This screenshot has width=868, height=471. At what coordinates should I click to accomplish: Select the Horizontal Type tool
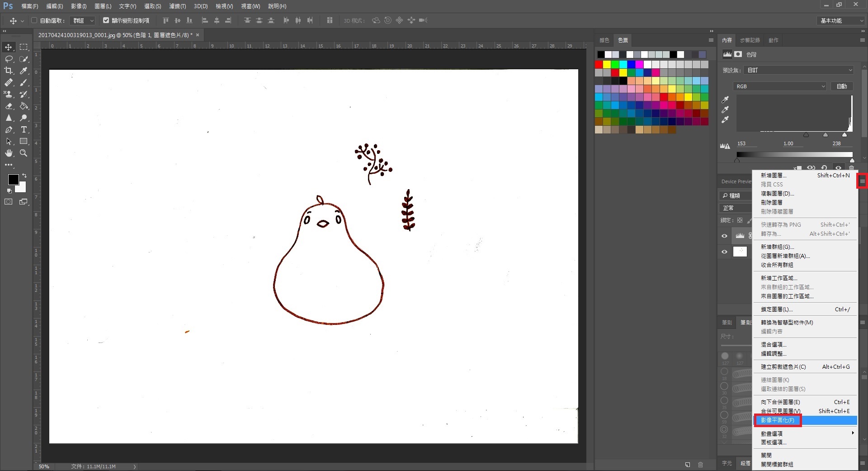[x=24, y=129]
